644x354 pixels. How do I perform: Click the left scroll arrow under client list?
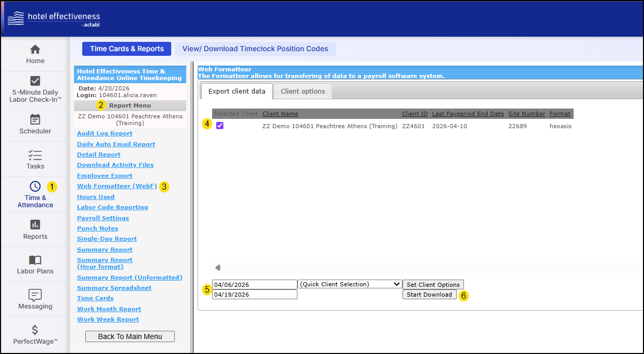tap(218, 268)
